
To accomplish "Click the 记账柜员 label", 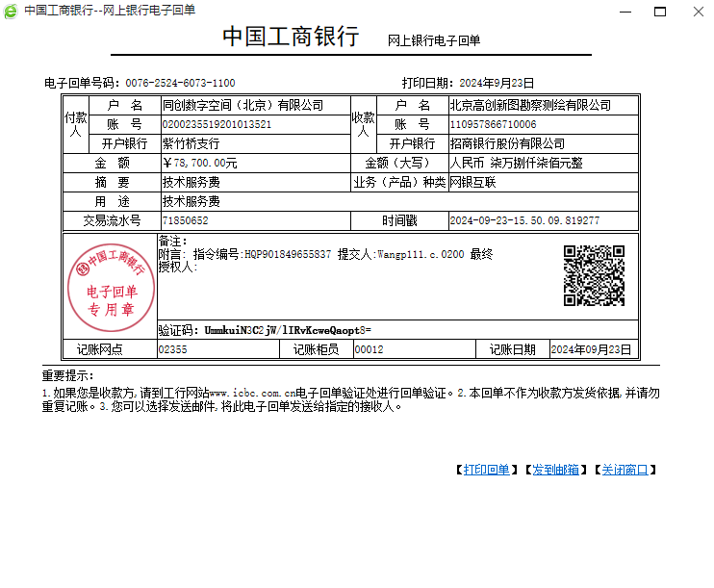I will (x=316, y=349).
